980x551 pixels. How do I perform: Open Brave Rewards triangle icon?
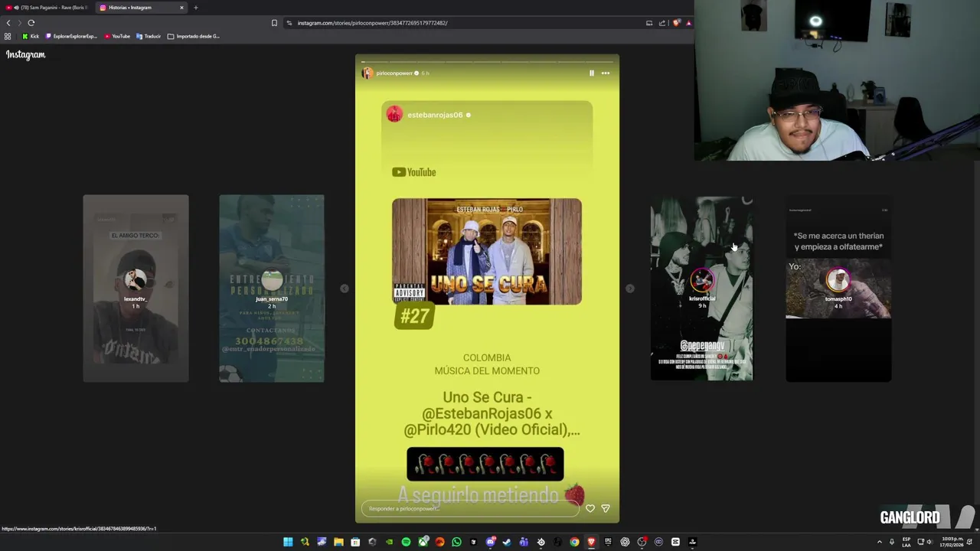pos(688,23)
